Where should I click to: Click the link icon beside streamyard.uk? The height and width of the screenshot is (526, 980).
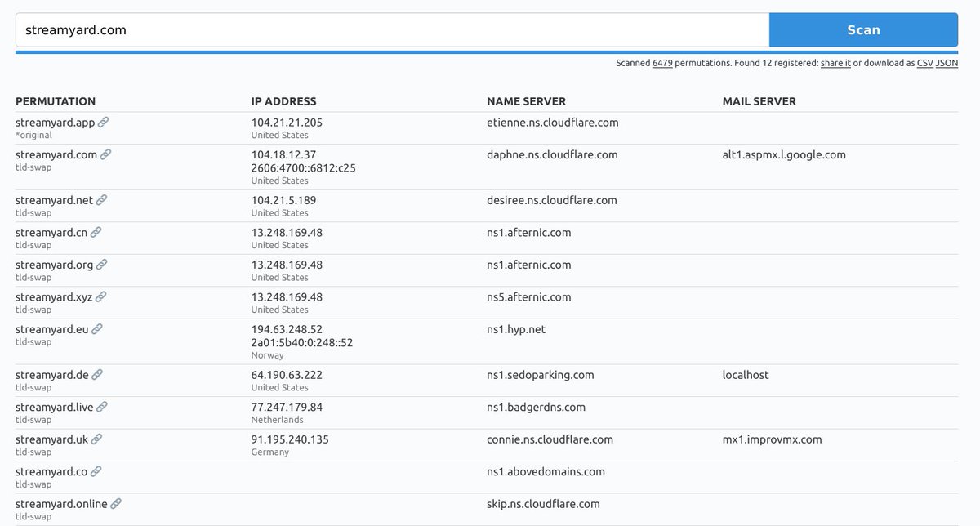coord(96,439)
